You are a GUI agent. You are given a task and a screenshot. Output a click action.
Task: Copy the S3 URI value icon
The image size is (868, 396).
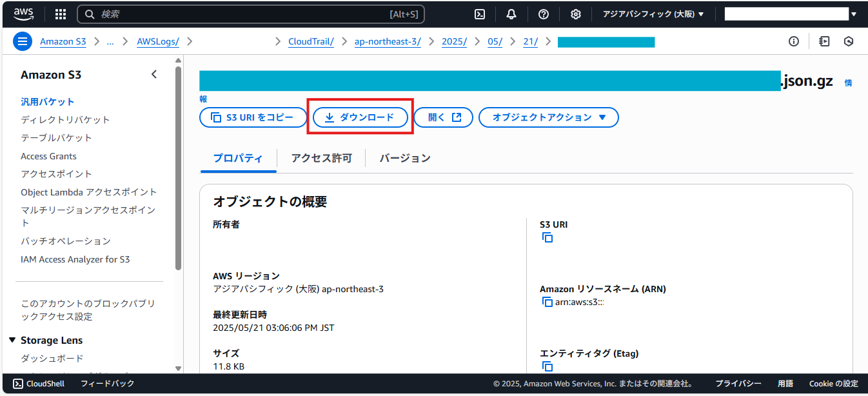(x=547, y=237)
